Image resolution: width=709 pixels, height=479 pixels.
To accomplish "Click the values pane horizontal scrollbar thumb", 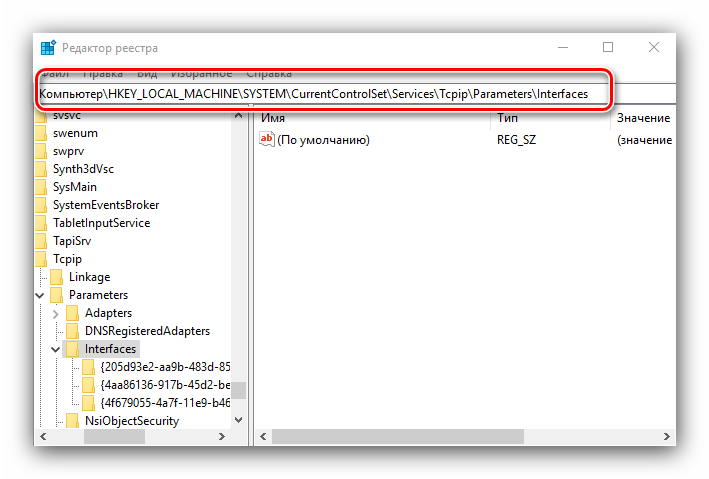I will coord(398,436).
